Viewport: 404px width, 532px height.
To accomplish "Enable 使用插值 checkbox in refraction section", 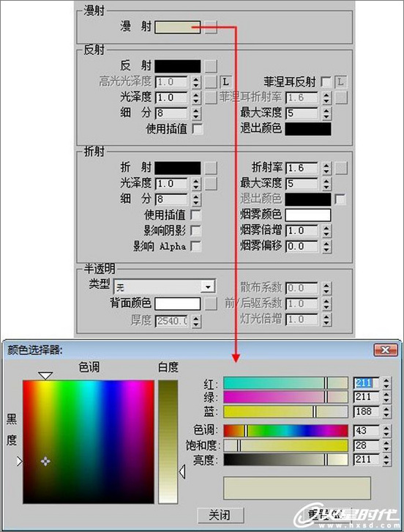I will coord(196,215).
